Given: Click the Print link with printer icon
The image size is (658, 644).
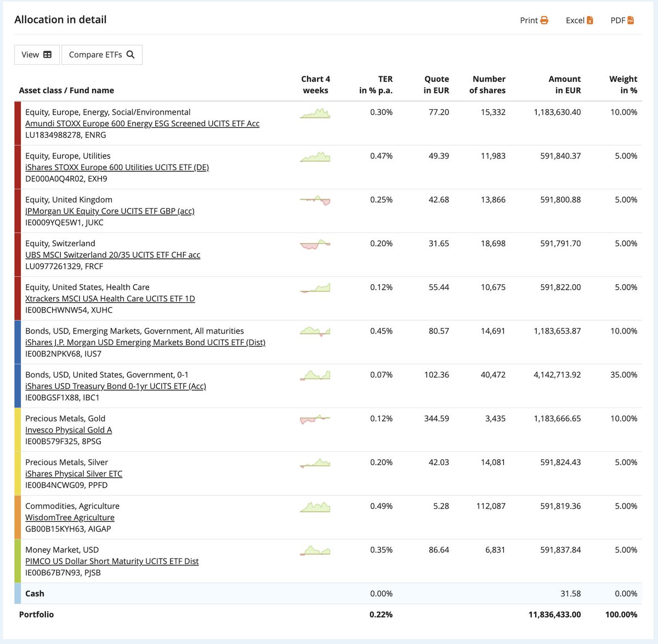Looking at the screenshot, I should [x=534, y=20].
